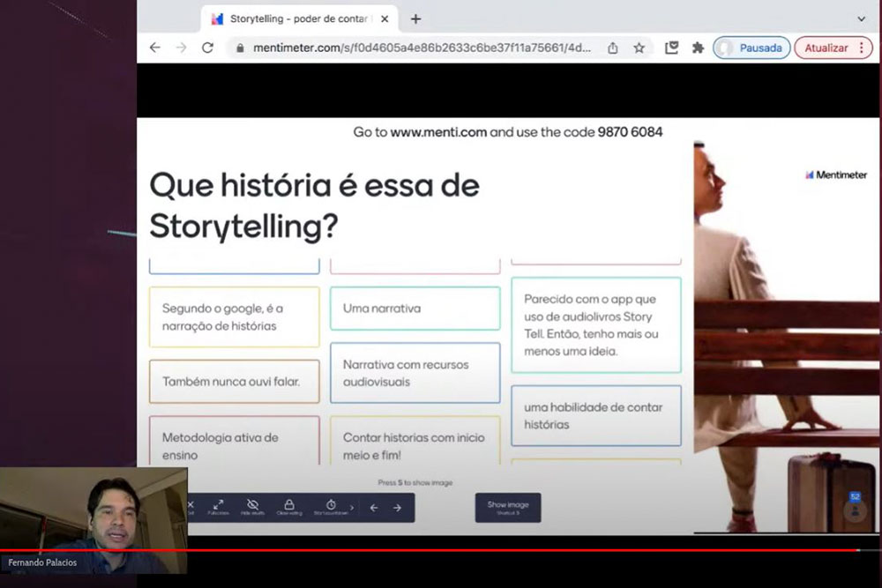Open the browser Extensions puzzle icon
Screen dimensions: 882x588
click(x=698, y=48)
